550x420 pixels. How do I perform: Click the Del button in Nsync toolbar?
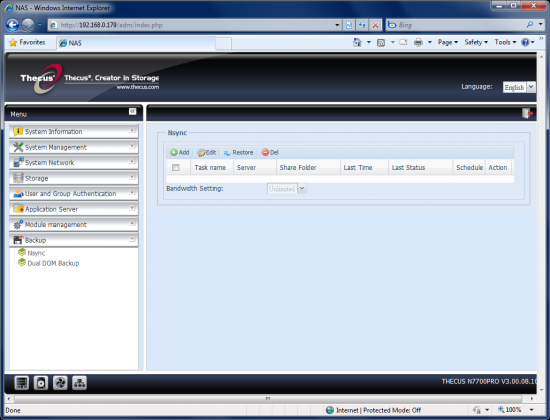(270, 152)
